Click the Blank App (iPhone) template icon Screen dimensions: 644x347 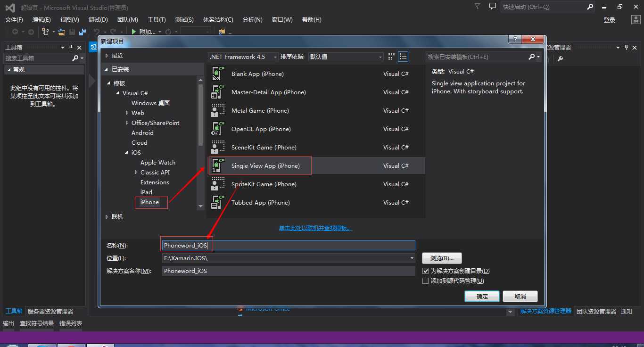point(218,74)
